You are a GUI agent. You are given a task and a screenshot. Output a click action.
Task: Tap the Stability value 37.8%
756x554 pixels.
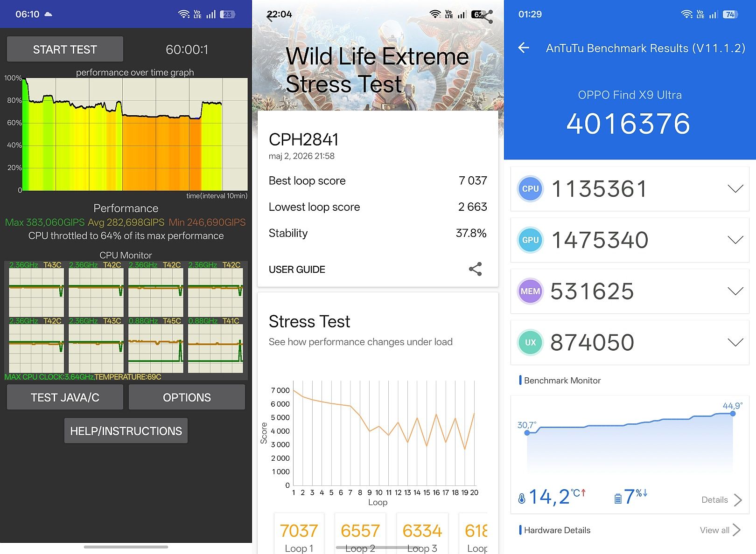coord(471,233)
